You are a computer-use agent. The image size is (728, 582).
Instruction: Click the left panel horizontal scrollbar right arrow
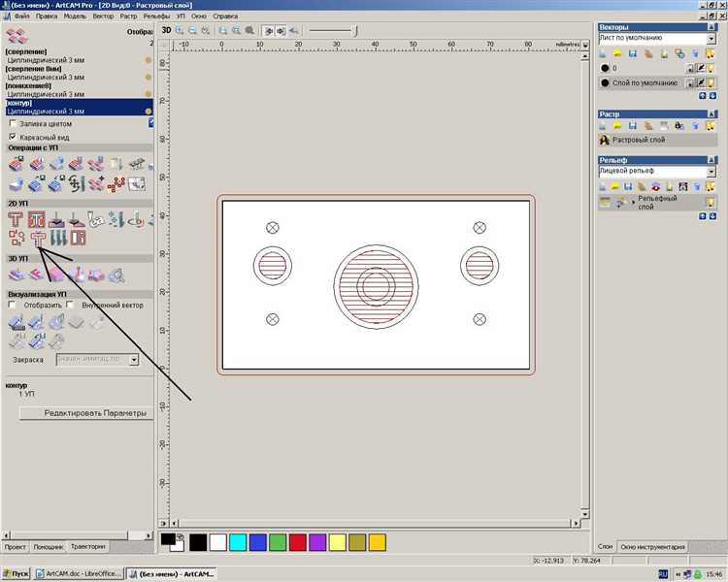point(149,535)
